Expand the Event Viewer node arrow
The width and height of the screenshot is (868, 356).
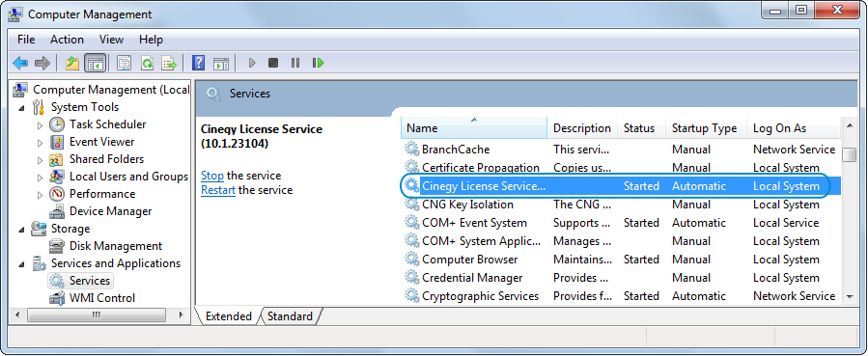(40, 143)
